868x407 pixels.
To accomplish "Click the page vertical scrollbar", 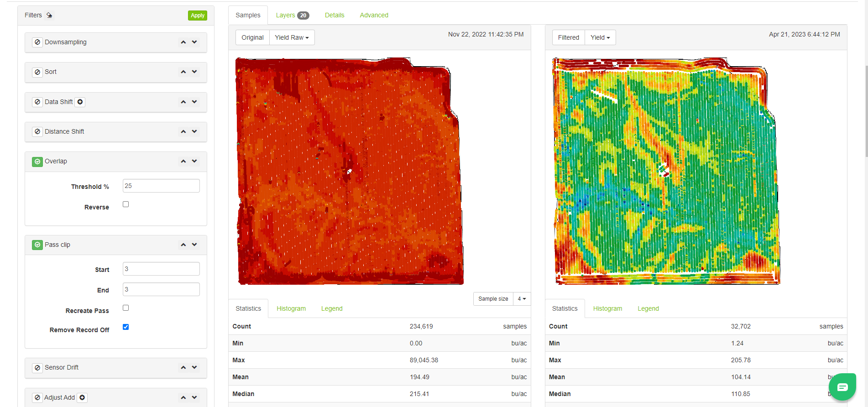I will (866, 112).
